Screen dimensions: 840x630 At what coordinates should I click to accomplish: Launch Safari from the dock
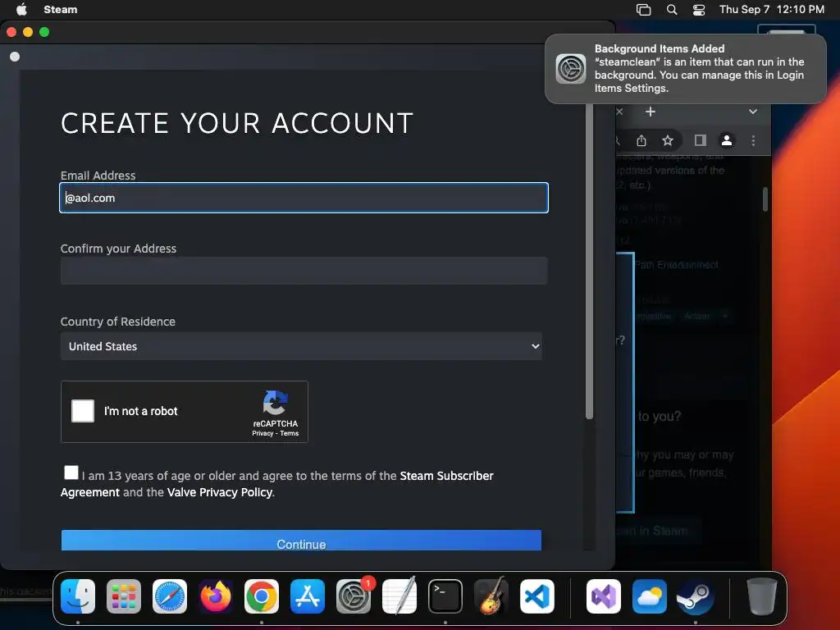point(170,596)
